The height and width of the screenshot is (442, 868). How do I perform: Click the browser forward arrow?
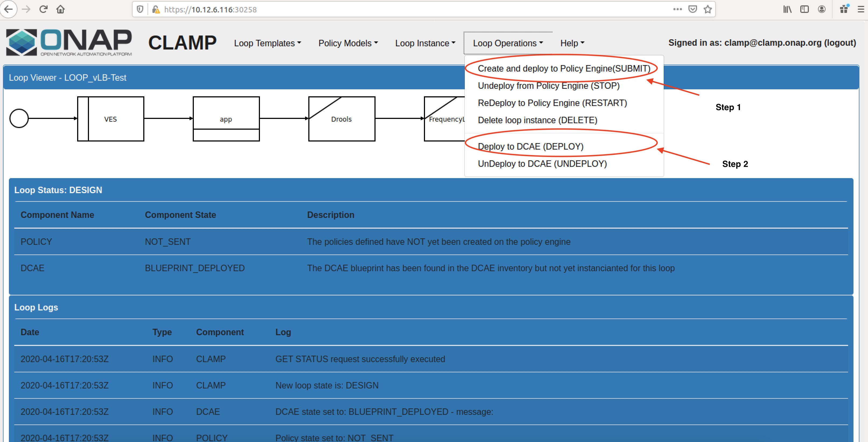point(26,9)
